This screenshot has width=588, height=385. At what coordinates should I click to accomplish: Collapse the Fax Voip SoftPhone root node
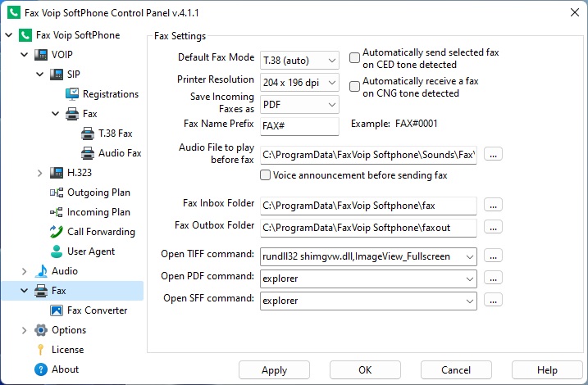pos(9,35)
